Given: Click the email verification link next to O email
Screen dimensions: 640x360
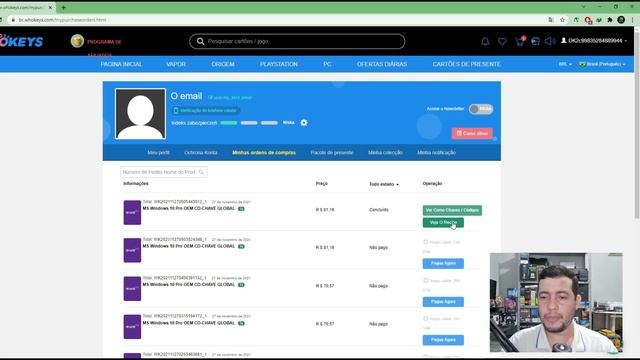Looking at the screenshot, I should pyautogui.click(x=230, y=98).
